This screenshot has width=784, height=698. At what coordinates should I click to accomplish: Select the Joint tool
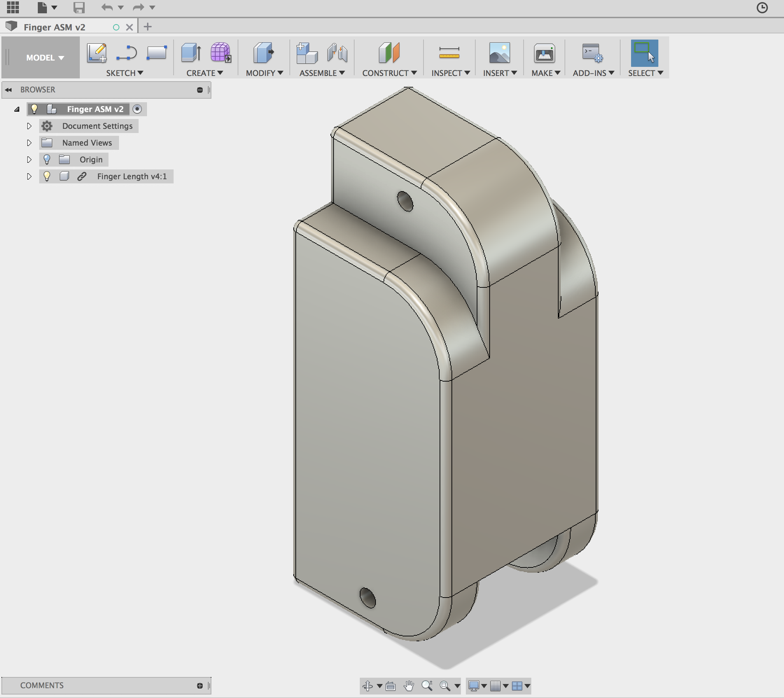(x=337, y=53)
